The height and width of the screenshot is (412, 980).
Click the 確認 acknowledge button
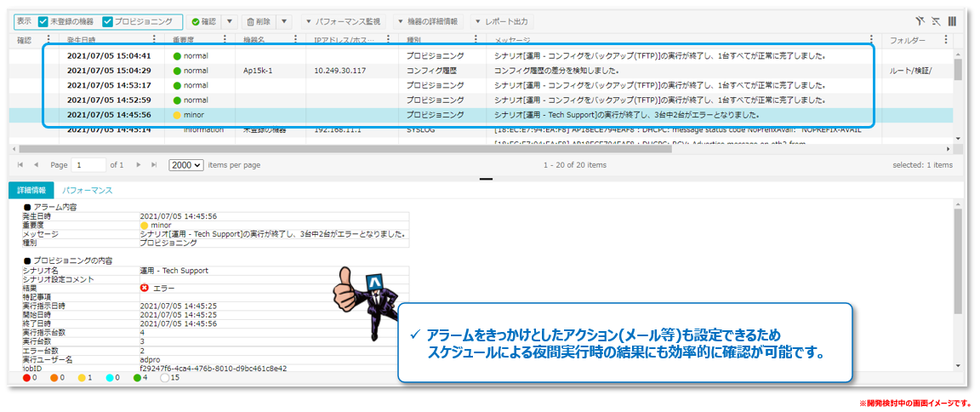coord(204,21)
